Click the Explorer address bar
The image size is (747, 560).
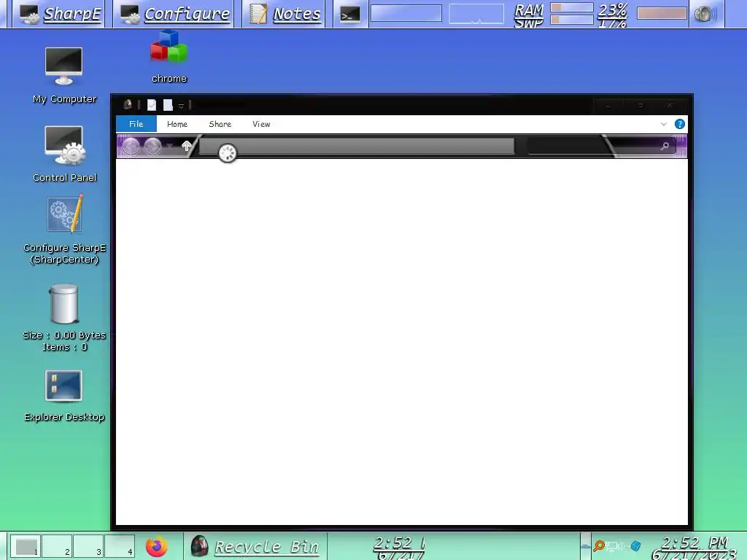[x=357, y=146]
